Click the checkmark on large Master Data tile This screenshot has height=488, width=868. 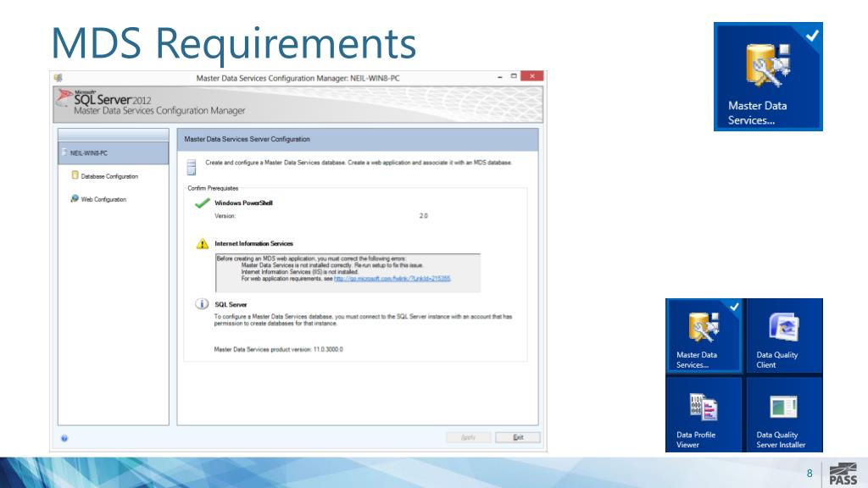[x=812, y=36]
